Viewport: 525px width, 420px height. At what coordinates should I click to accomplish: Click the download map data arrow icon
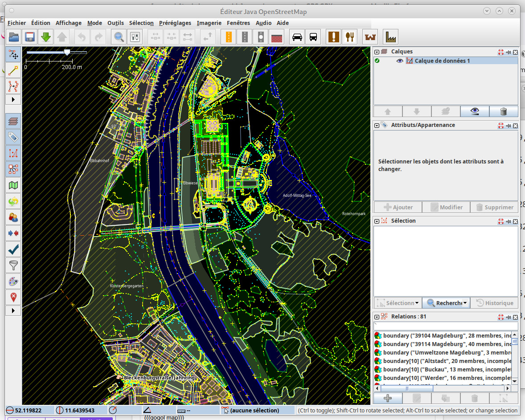click(x=46, y=37)
